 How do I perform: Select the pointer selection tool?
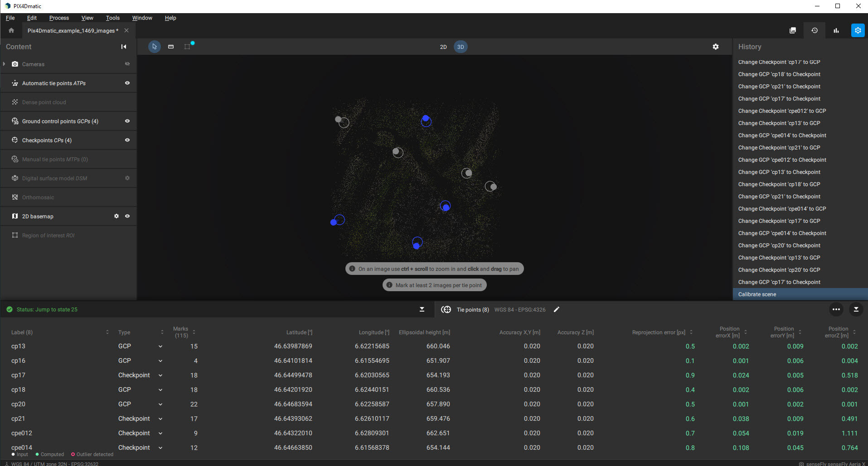pyautogui.click(x=155, y=47)
